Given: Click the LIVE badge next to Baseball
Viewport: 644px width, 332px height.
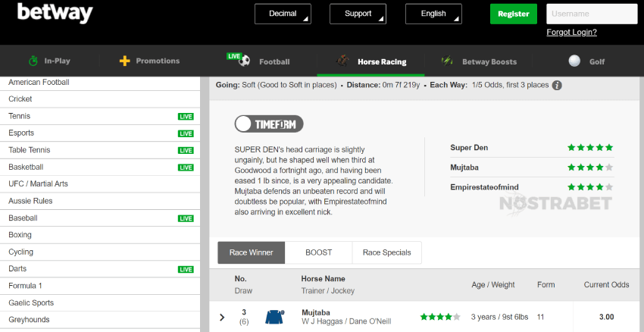Looking at the screenshot, I should coord(186,218).
